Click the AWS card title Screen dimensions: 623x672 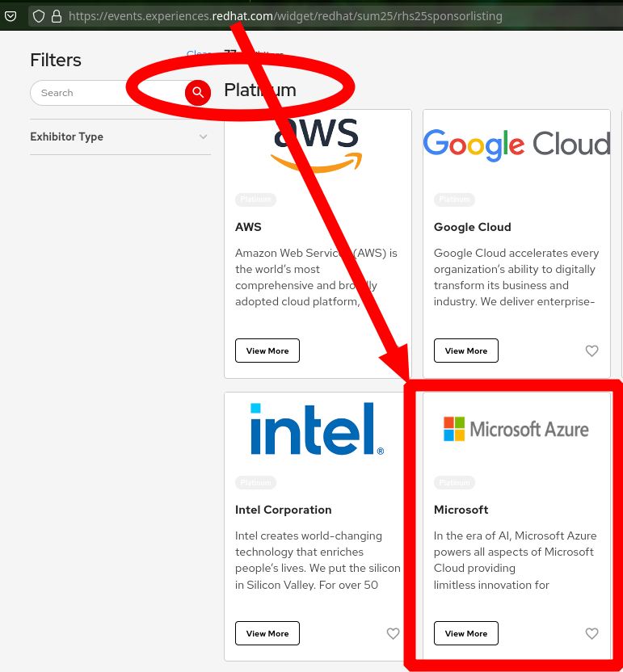coord(248,227)
